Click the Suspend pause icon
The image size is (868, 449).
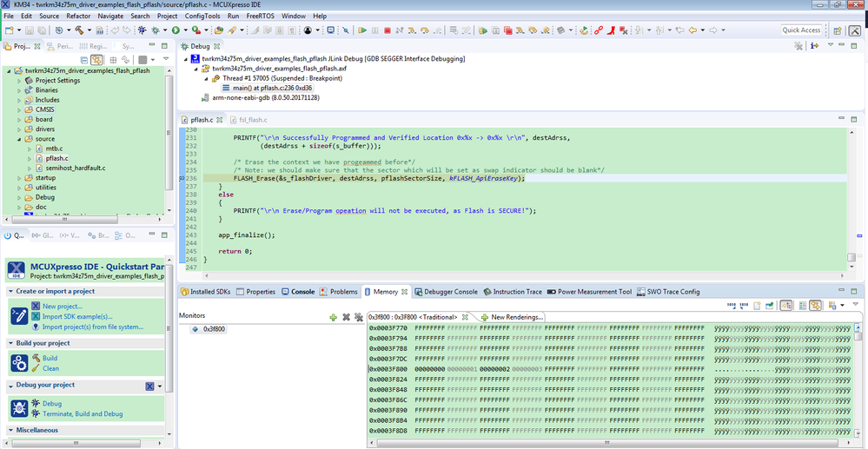[374, 30]
